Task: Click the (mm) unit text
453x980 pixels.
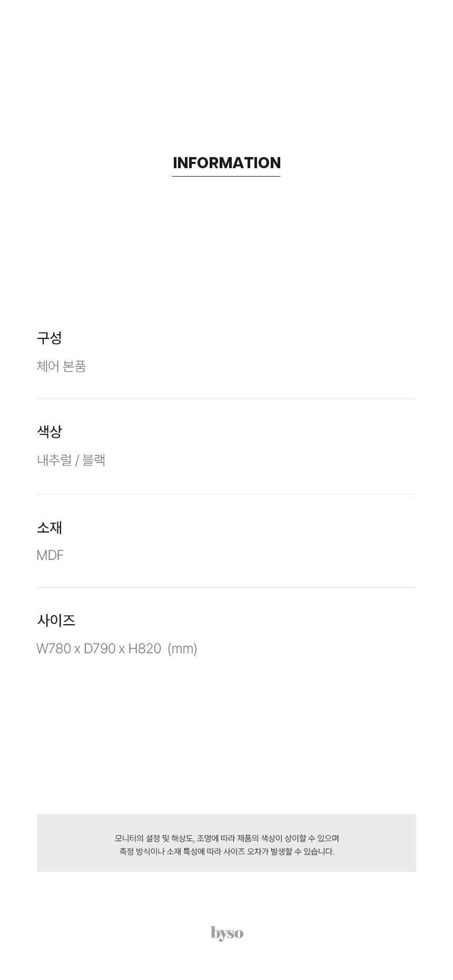Action: pyautogui.click(x=182, y=648)
